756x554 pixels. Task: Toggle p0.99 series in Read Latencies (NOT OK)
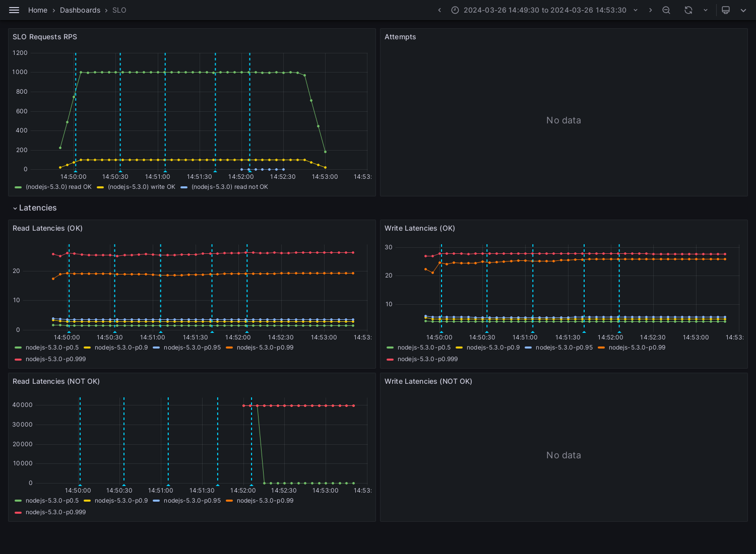click(265, 501)
